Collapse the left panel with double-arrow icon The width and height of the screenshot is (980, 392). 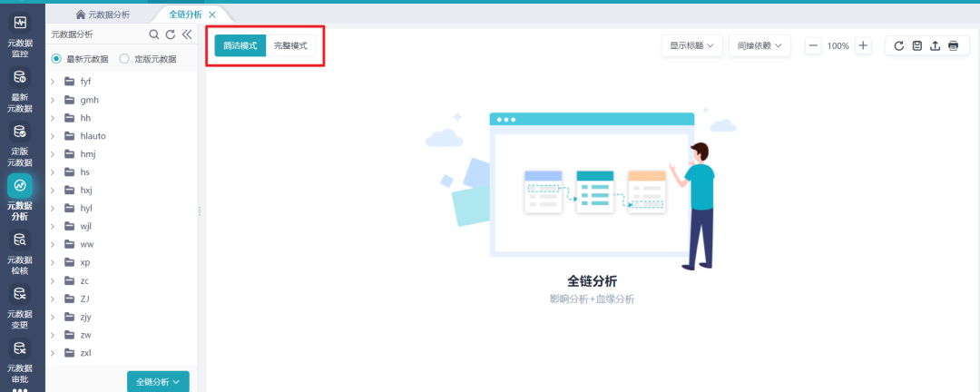[187, 34]
